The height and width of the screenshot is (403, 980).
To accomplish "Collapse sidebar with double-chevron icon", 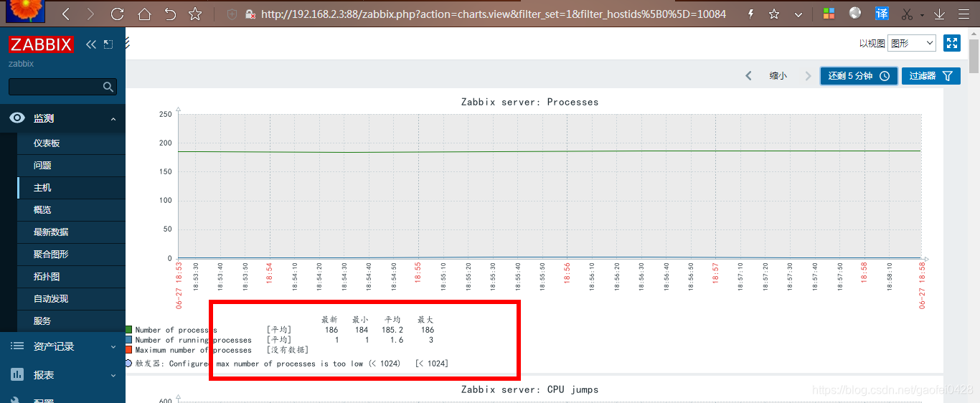I will [91, 44].
